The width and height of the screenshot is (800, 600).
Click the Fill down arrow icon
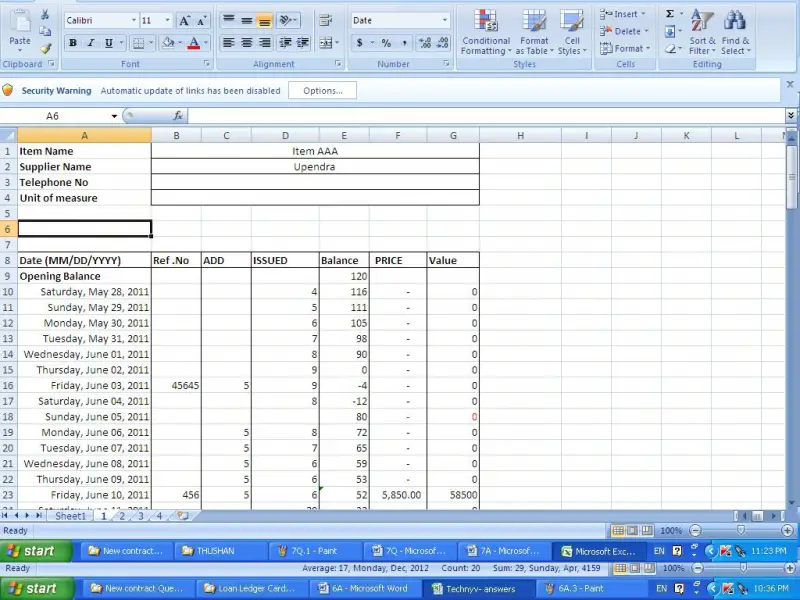[x=670, y=32]
